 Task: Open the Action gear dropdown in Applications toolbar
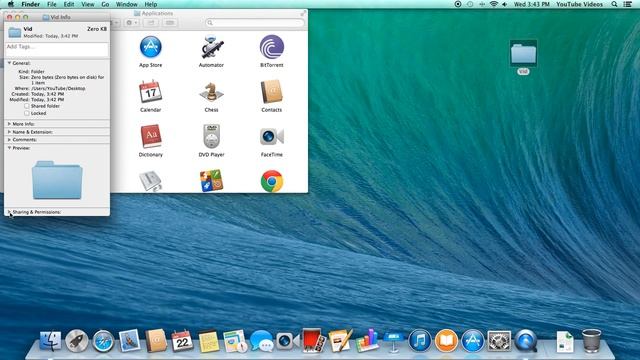click(132, 23)
